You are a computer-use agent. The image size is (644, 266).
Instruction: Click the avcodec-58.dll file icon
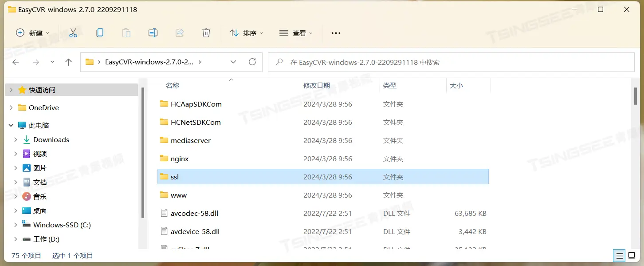coord(164,213)
